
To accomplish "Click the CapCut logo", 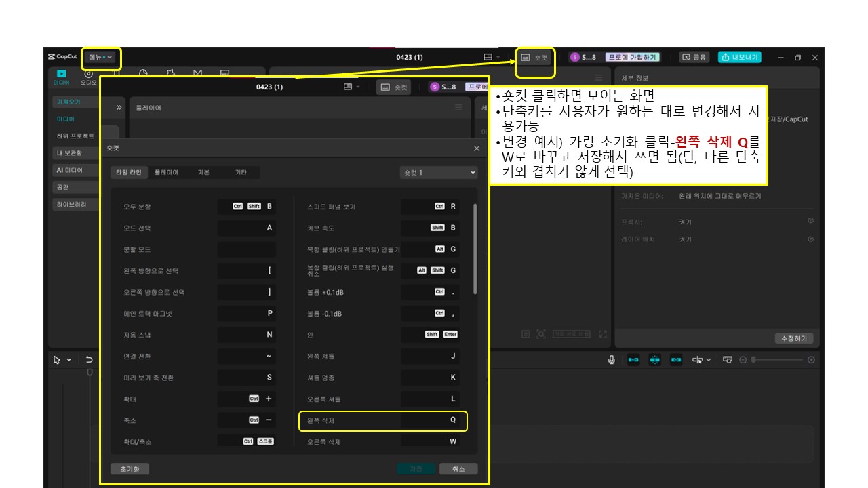I will (62, 58).
